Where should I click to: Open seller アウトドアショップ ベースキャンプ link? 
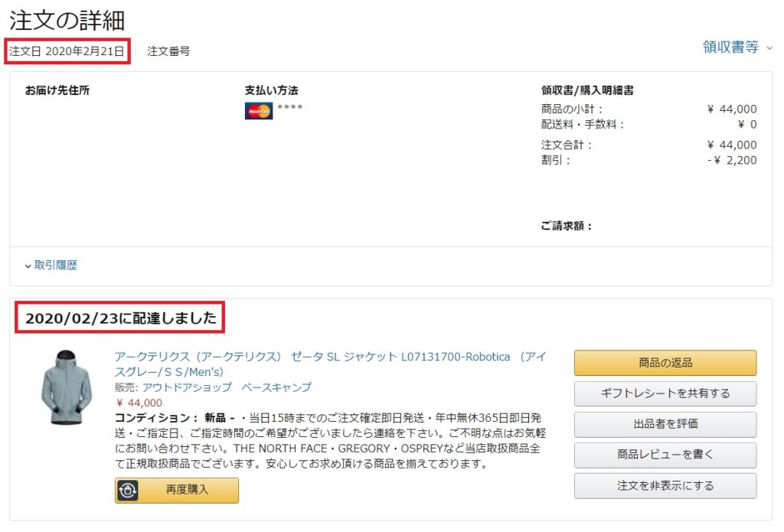pos(227,387)
